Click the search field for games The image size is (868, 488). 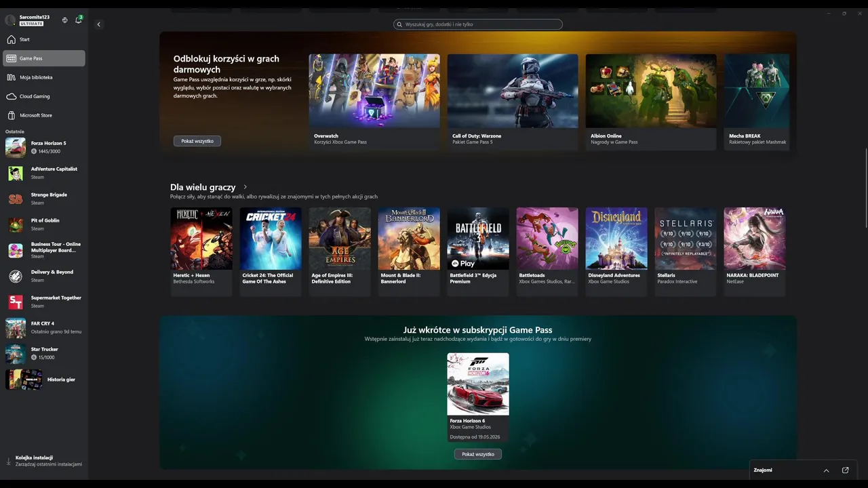click(x=478, y=24)
